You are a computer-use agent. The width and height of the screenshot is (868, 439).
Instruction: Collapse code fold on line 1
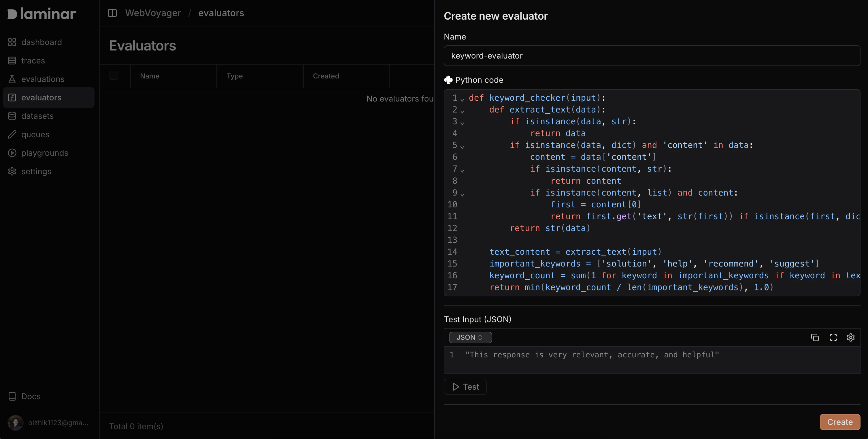[x=462, y=99]
